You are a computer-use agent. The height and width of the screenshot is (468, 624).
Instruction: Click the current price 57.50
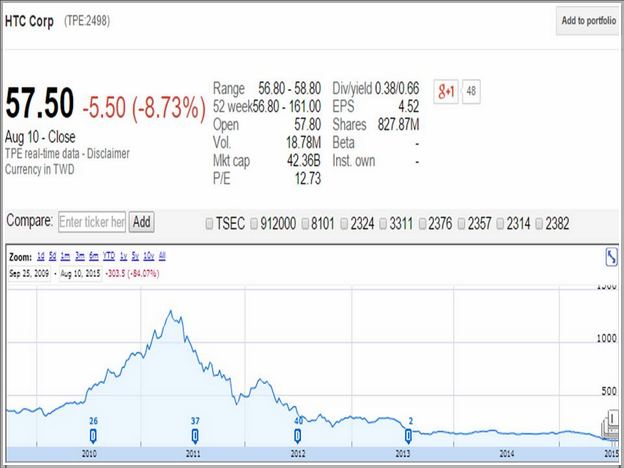click(40, 103)
